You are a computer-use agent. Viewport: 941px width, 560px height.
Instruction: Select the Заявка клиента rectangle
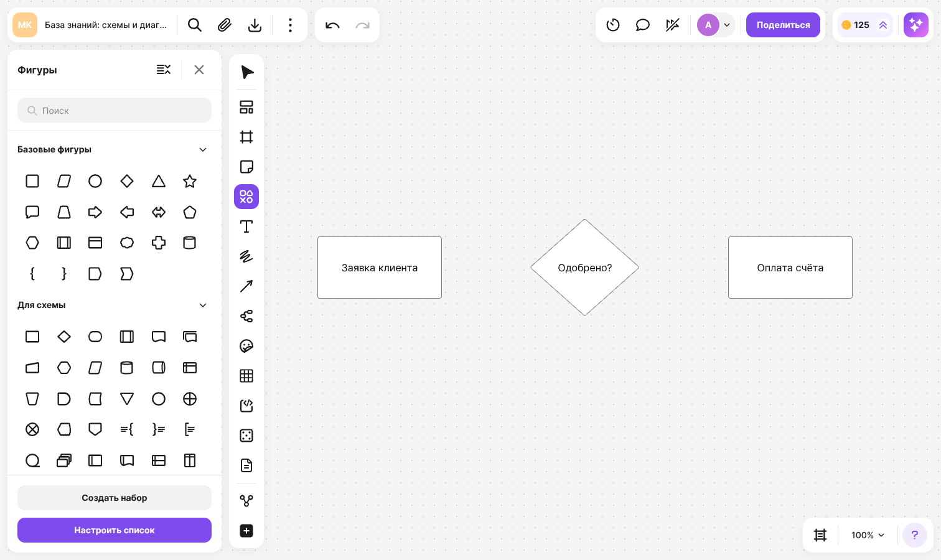click(380, 268)
